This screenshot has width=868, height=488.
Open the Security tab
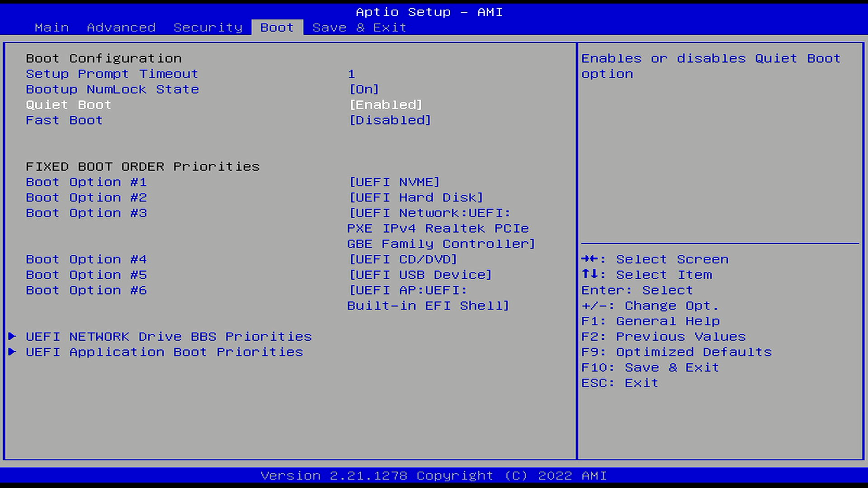point(208,28)
